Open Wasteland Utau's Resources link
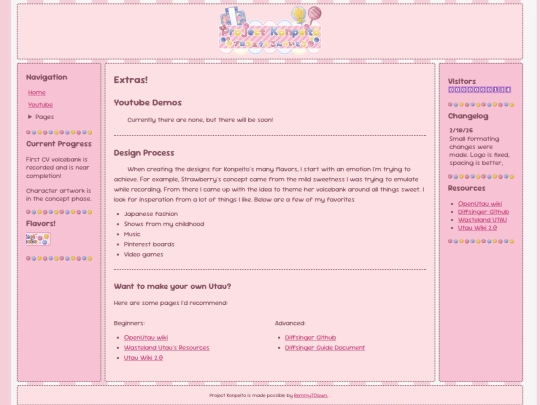540x405 pixels. [166, 348]
